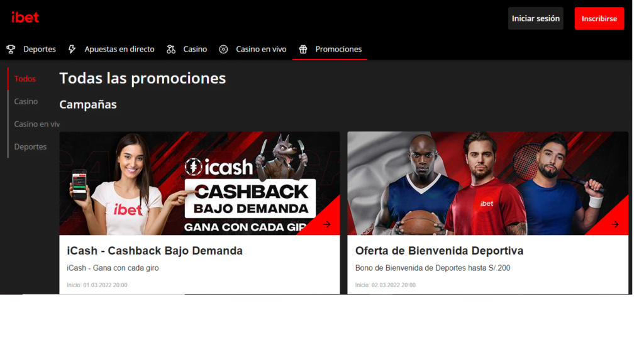
Task: Click the gift box Promociones icon
Action: tap(303, 49)
